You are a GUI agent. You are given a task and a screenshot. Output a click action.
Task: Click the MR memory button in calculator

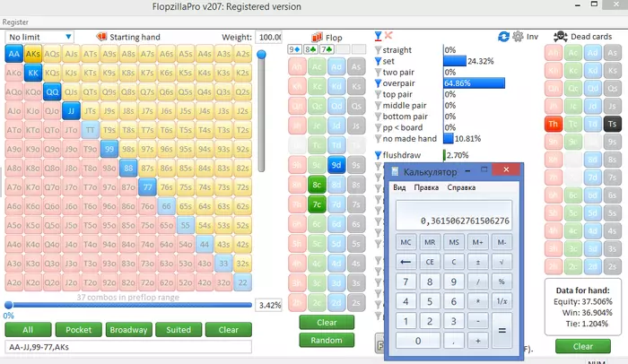pos(430,242)
